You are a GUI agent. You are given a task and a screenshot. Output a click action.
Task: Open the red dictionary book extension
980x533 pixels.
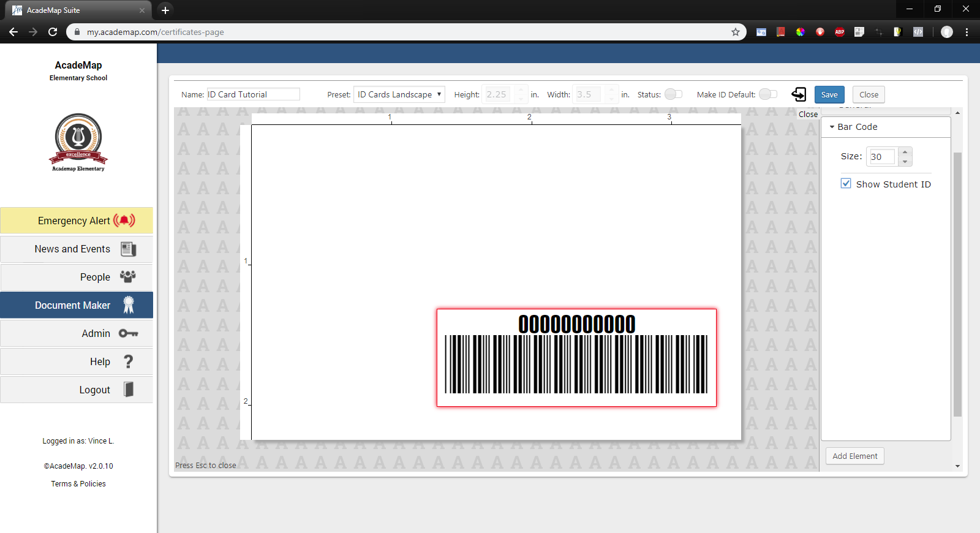(781, 32)
